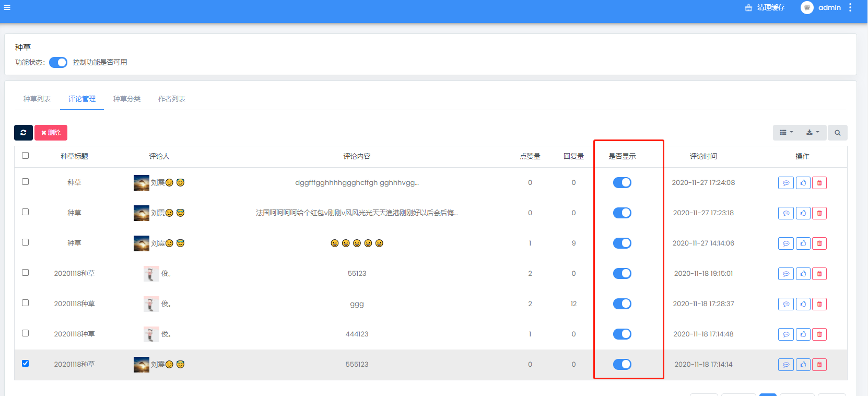Toggle the 功能状态 feature switch

tap(58, 63)
